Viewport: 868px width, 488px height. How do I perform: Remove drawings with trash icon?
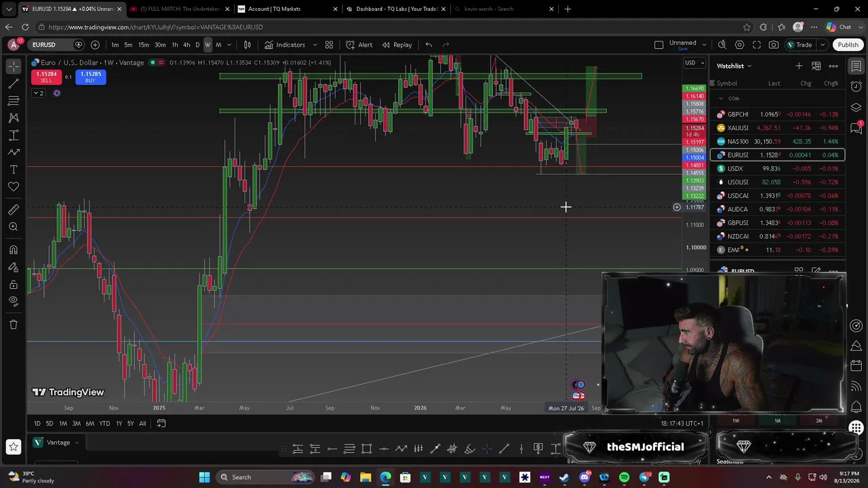click(x=14, y=325)
